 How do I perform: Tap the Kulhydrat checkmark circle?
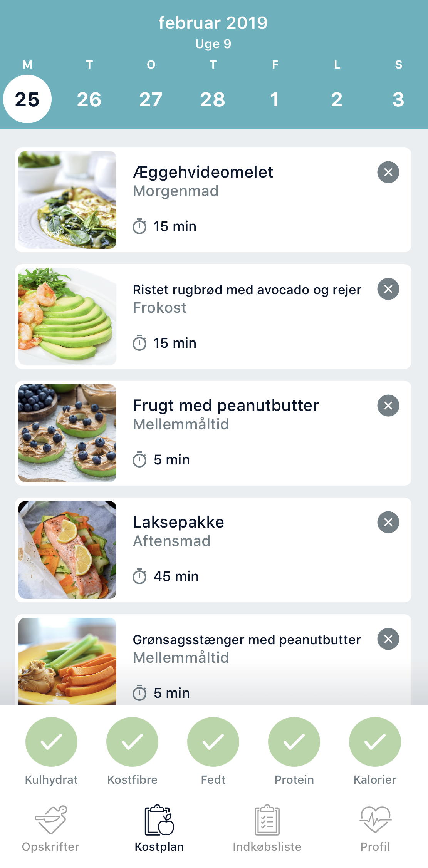coord(51,742)
